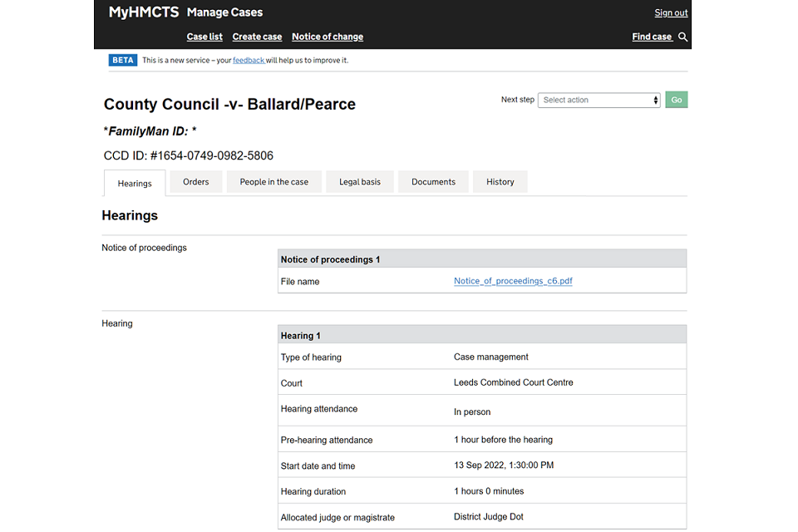The width and height of the screenshot is (798, 532).
Task: Click the MyHMCTS logo
Action: [x=144, y=12]
